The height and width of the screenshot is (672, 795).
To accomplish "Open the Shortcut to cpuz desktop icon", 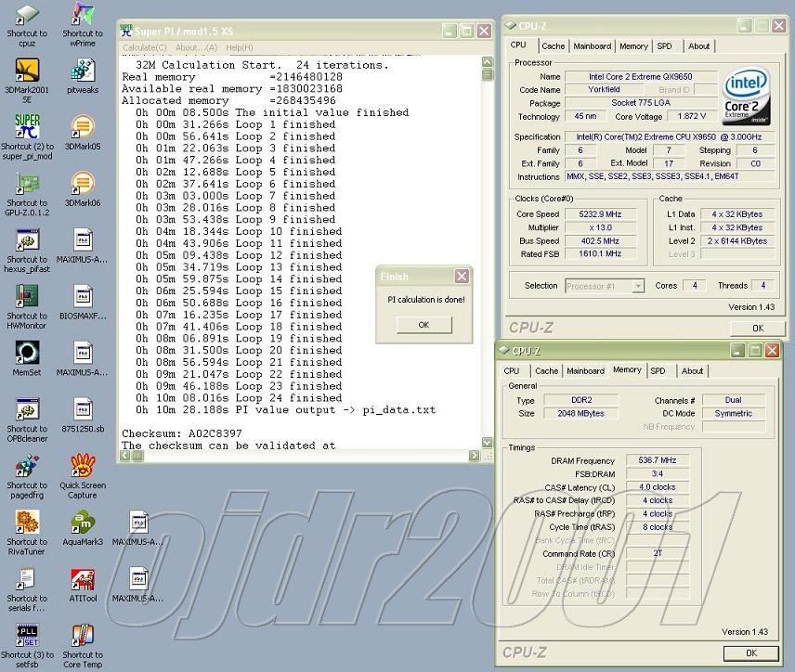I will click(26, 25).
